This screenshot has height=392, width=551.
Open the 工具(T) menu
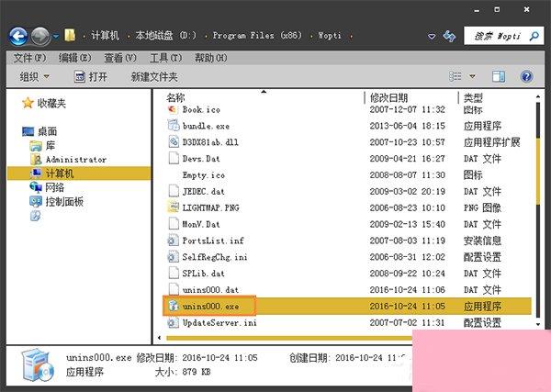click(166, 58)
